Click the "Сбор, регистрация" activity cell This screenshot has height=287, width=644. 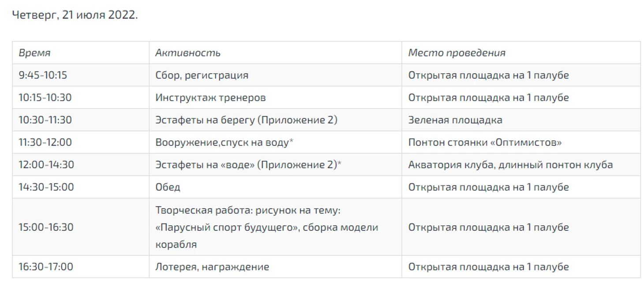202,75
